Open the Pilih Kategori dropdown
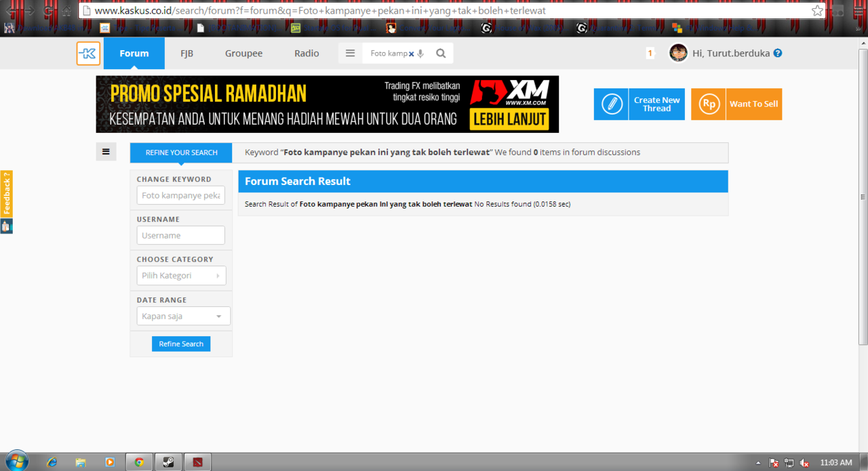868x471 pixels. 181,275
